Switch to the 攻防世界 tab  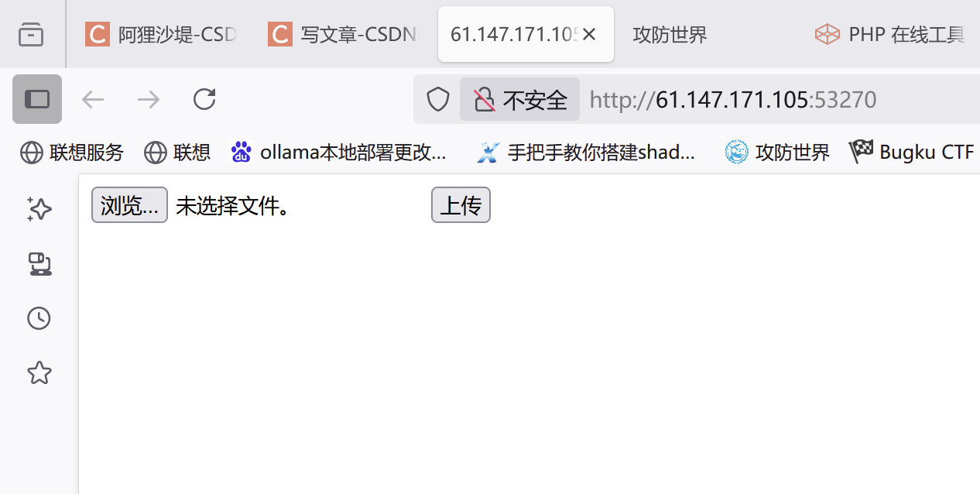point(670,35)
